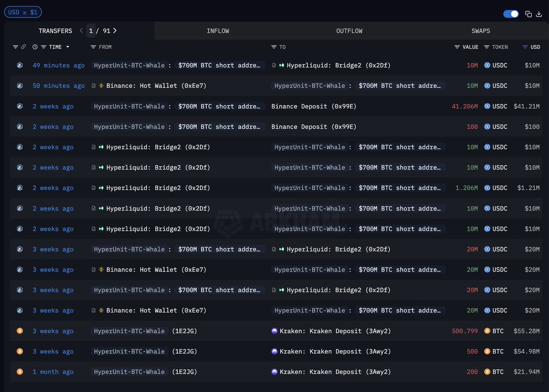Go to next transfers page with right chevron
Viewport: 549px width, 392px height.
coord(115,31)
